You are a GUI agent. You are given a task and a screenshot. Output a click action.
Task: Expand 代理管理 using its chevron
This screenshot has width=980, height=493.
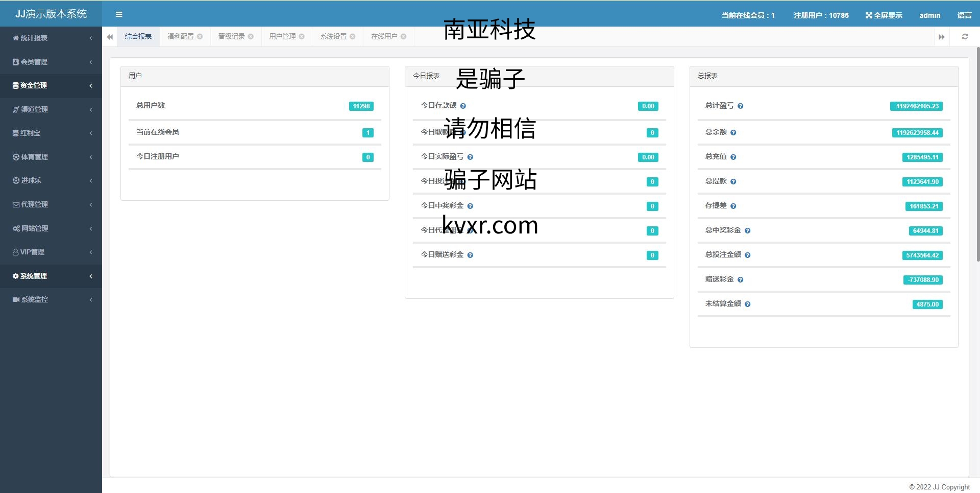coord(91,204)
